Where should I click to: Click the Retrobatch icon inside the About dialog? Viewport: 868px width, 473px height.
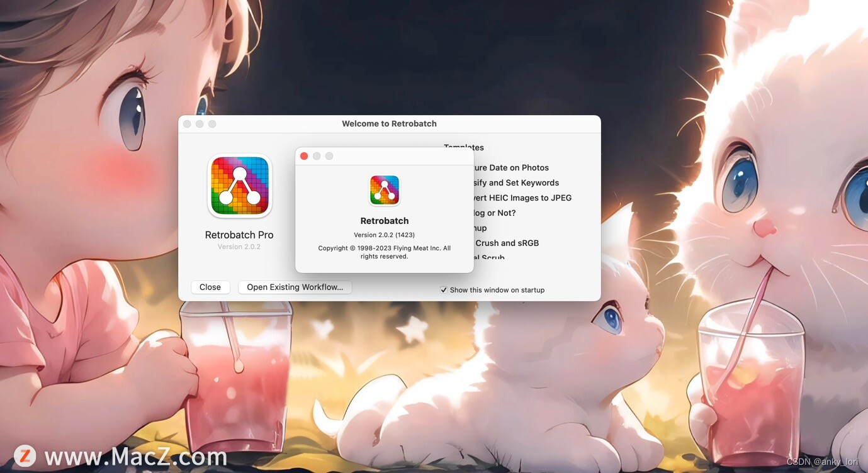384,190
